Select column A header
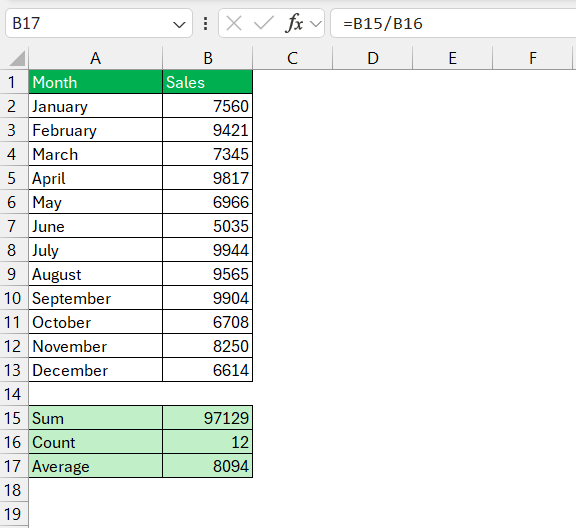576x528 pixels. click(x=96, y=58)
